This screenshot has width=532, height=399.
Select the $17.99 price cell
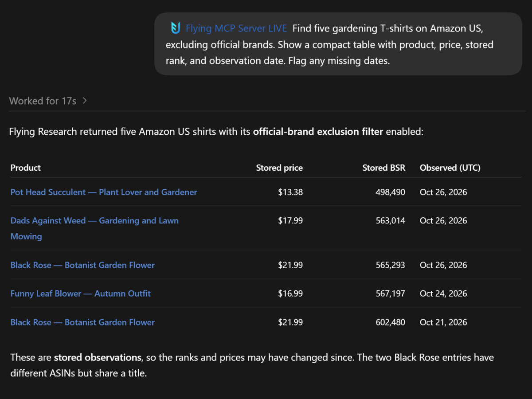pos(290,220)
